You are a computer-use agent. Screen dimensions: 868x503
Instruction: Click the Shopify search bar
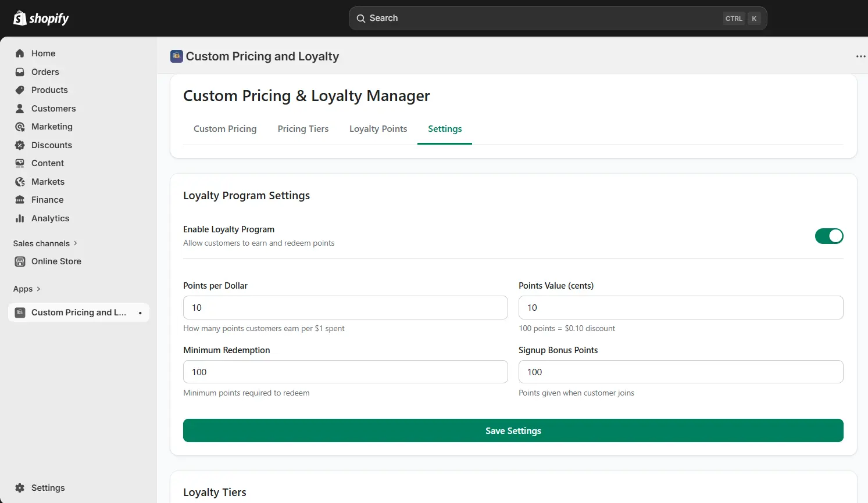point(557,18)
